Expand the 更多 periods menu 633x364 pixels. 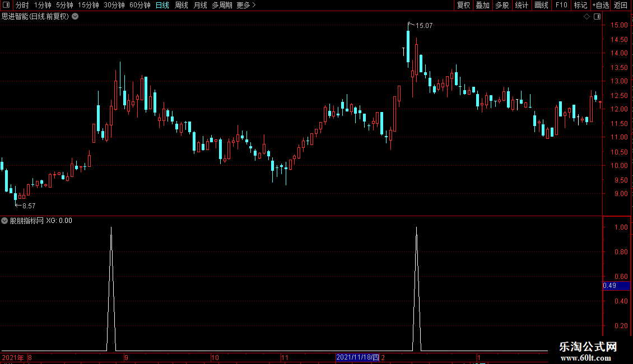pyautogui.click(x=246, y=5)
